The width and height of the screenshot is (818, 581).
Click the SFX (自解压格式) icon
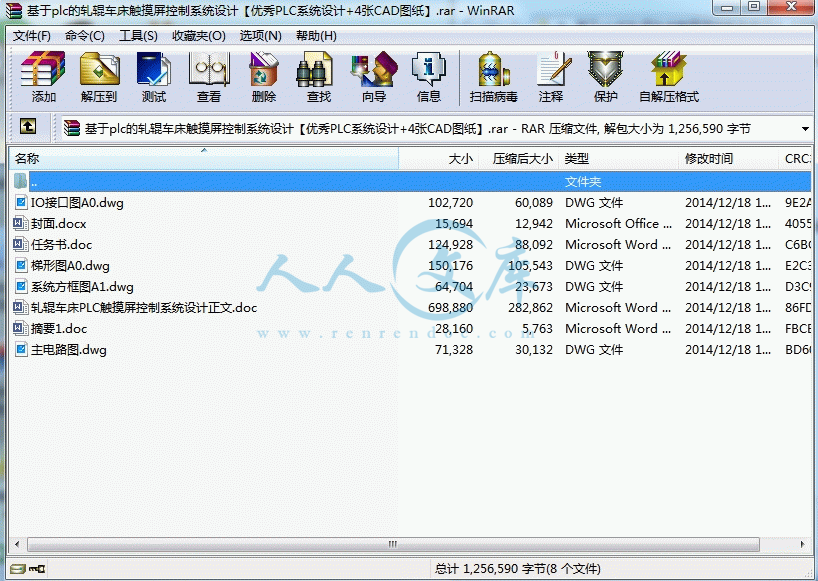pyautogui.click(x=669, y=76)
